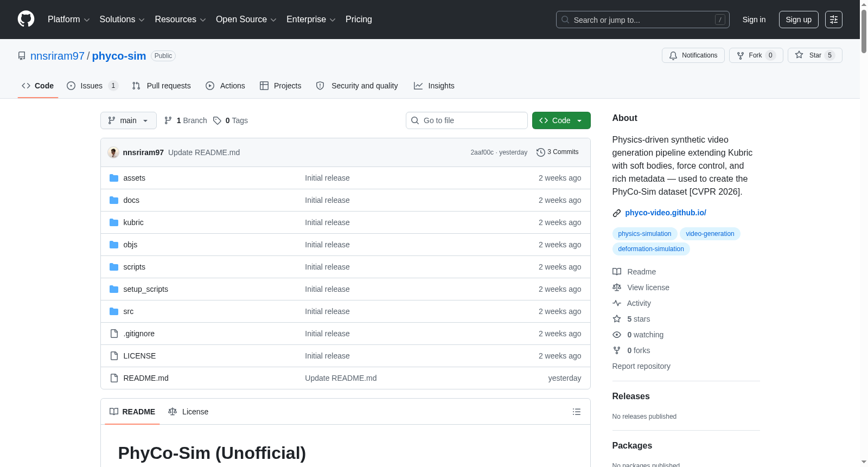The image size is (868, 467).
Task: Switch to the Actions tab
Action: 225,86
